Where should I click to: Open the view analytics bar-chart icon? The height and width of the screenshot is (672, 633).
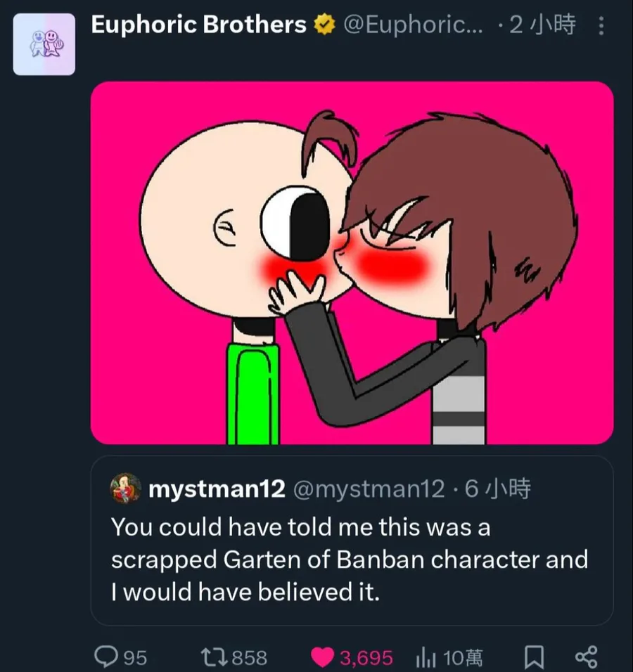[426, 657]
